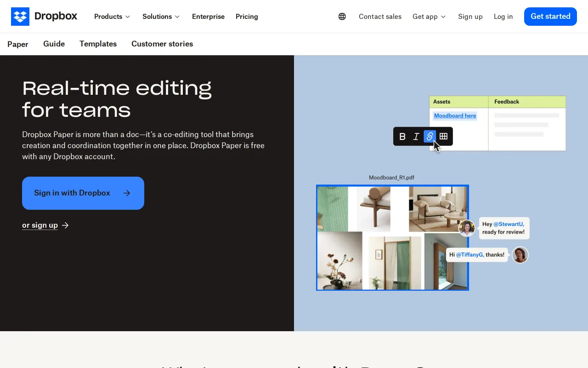Expand the Solutions dropdown menu
The width and height of the screenshot is (588, 368).
(161, 17)
